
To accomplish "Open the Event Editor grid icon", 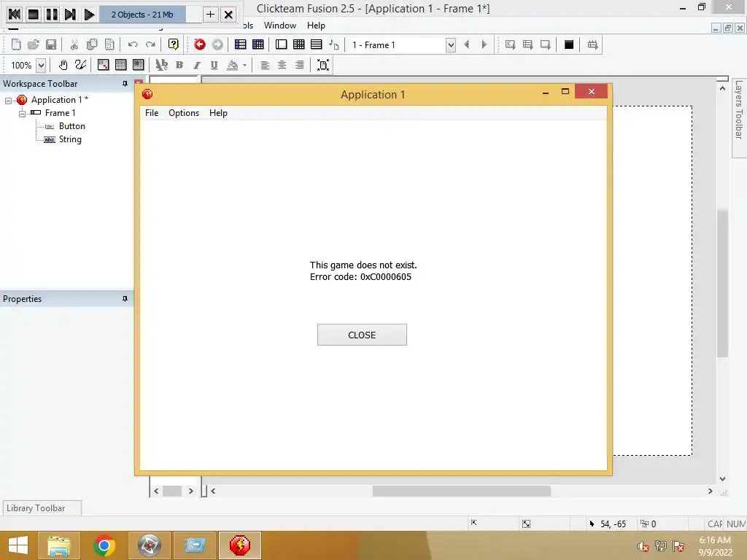I will click(298, 44).
